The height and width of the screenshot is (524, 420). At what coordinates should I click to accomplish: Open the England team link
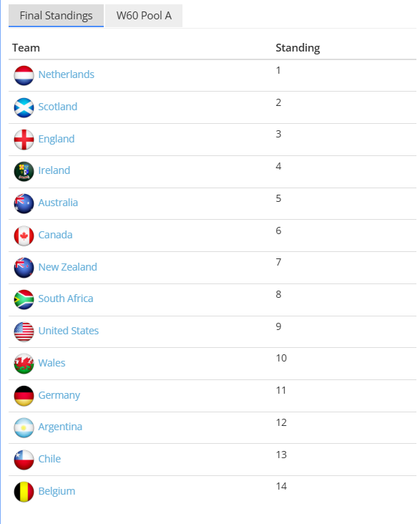point(56,139)
